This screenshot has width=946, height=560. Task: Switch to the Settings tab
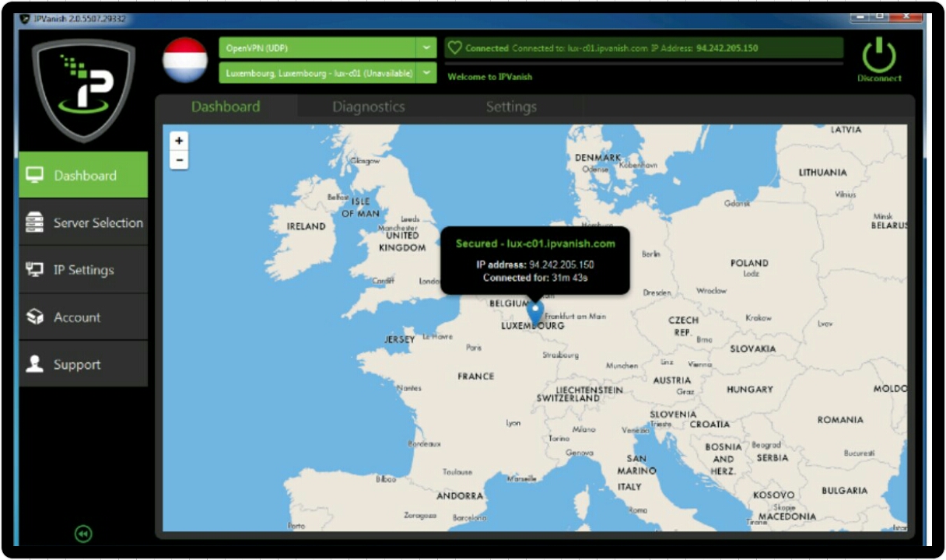tap(511, 107)
